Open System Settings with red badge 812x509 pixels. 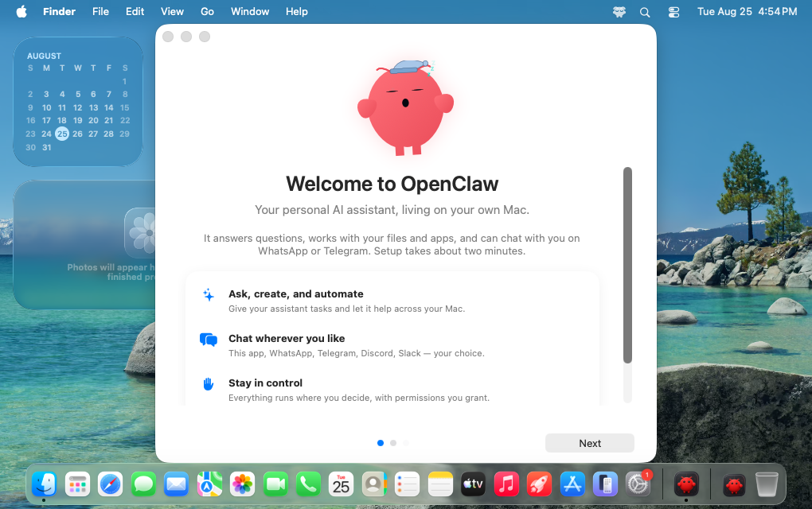point(638,484)
